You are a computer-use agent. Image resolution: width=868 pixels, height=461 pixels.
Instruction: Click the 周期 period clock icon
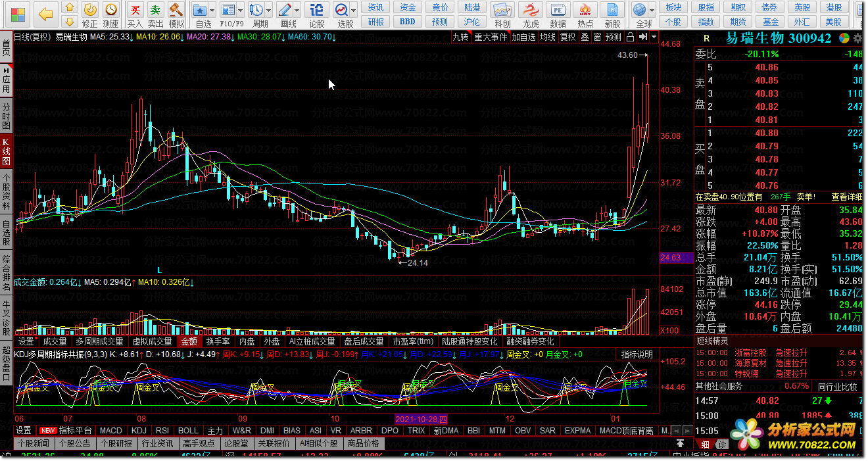[256, 9]
